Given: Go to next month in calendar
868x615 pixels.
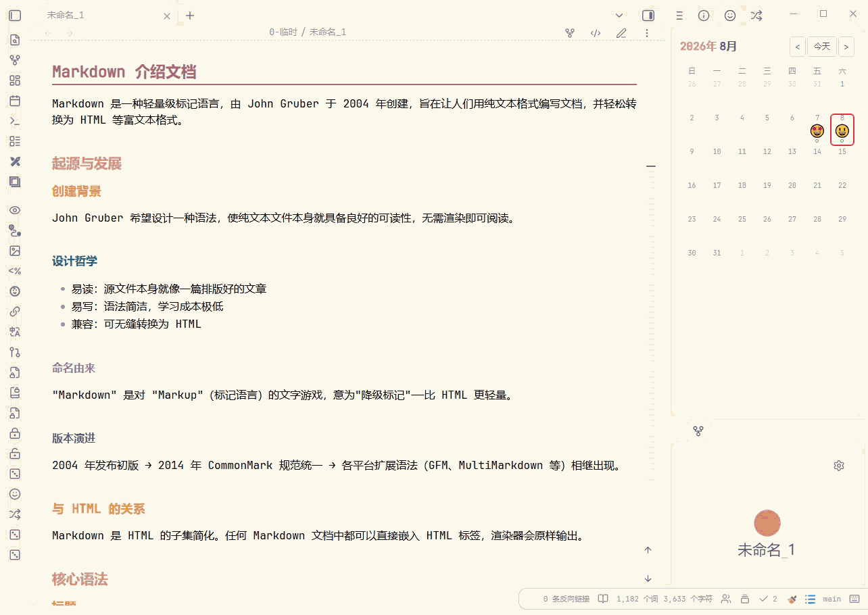Looking at the screenshot, I should [x=846, y=47].
